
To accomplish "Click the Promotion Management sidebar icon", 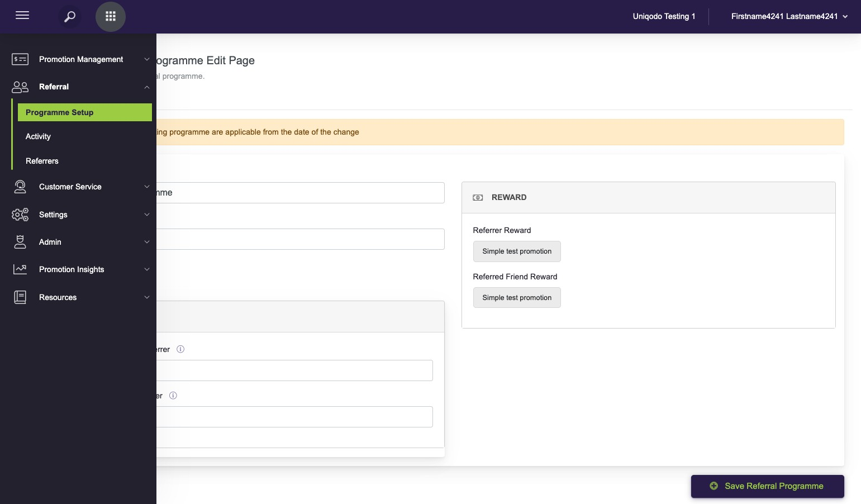I will pyautogui.click(x=20, y=59).
